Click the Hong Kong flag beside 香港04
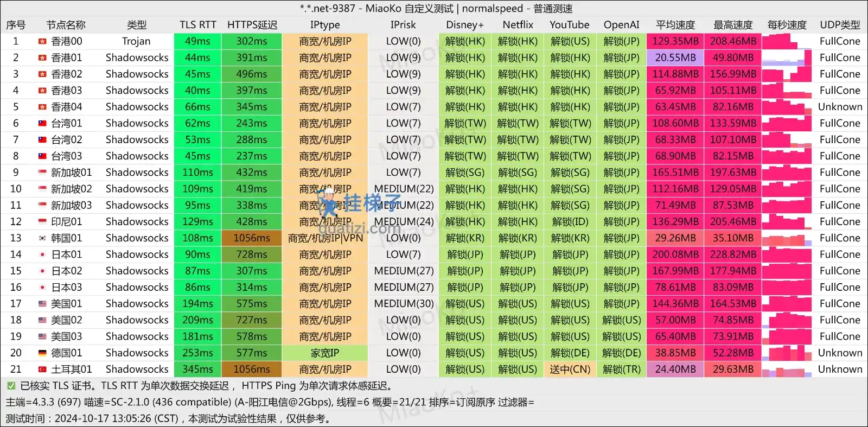Image resolution: width=868 pixels, height=427 pixels. pyautogui.click(x=42, y=107)
